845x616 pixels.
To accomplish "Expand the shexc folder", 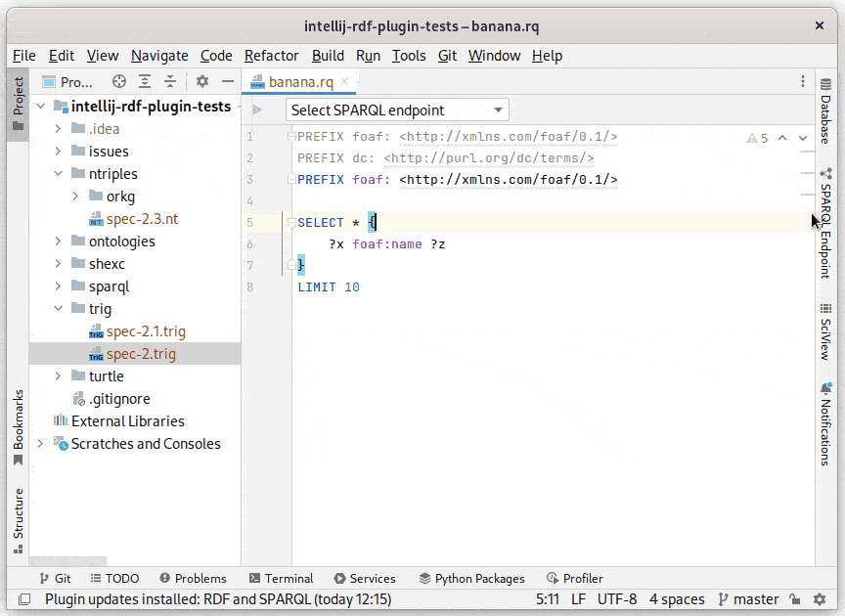I will click(x=59, y=264).
